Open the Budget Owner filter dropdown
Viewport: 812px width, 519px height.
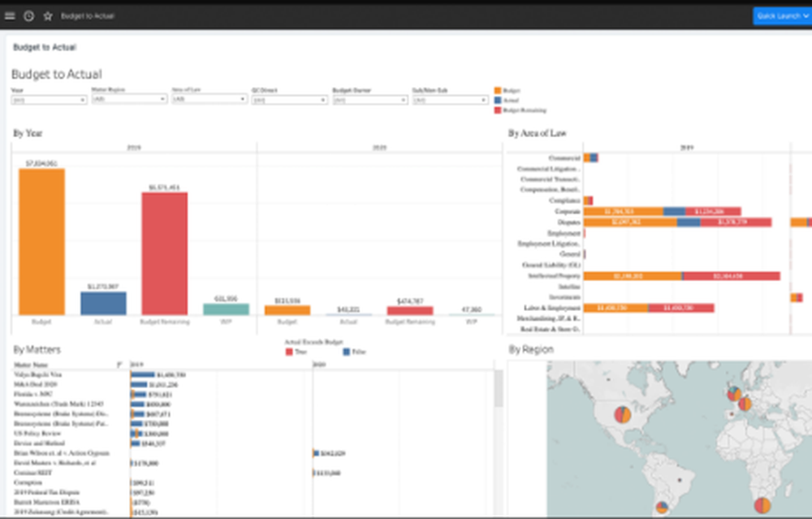(x=369, y=99)
